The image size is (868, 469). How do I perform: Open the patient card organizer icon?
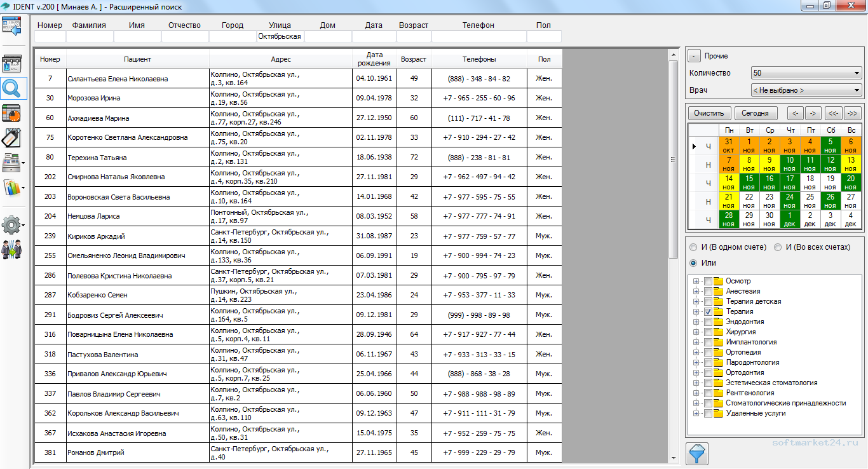click(x=13, y=63)
